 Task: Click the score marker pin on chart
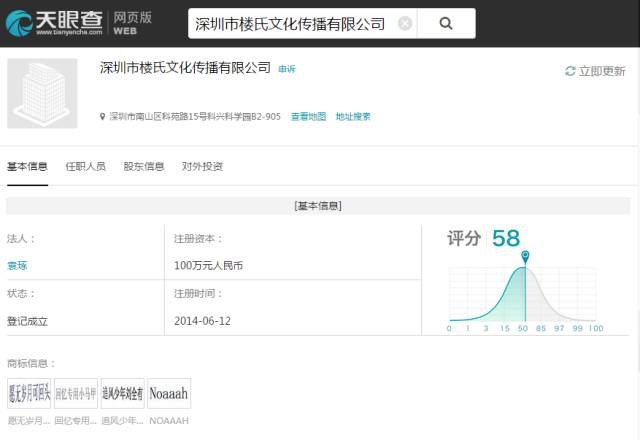pos(525,257)
